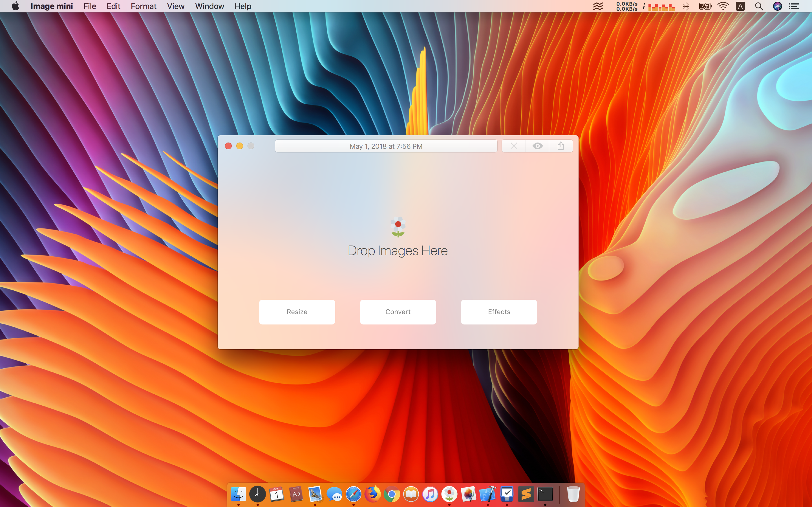Screen dimensions: 812x507
Task: Open Sublime Text from the Dock
Action: pos(526,494)
